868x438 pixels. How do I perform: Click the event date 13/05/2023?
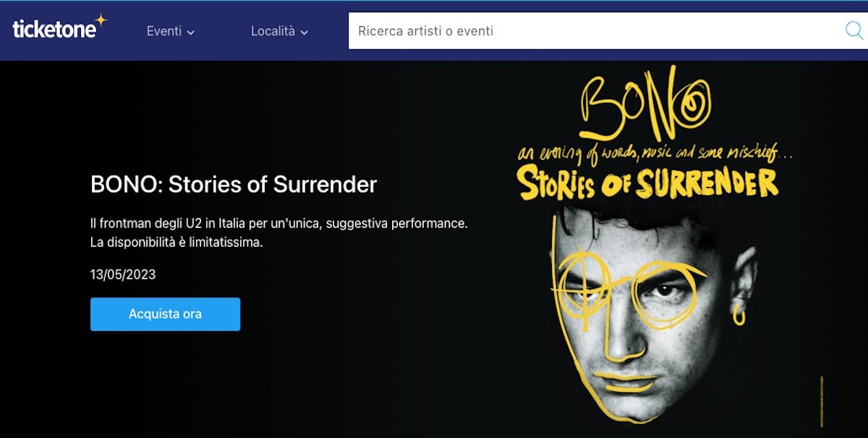pos(123,274)
